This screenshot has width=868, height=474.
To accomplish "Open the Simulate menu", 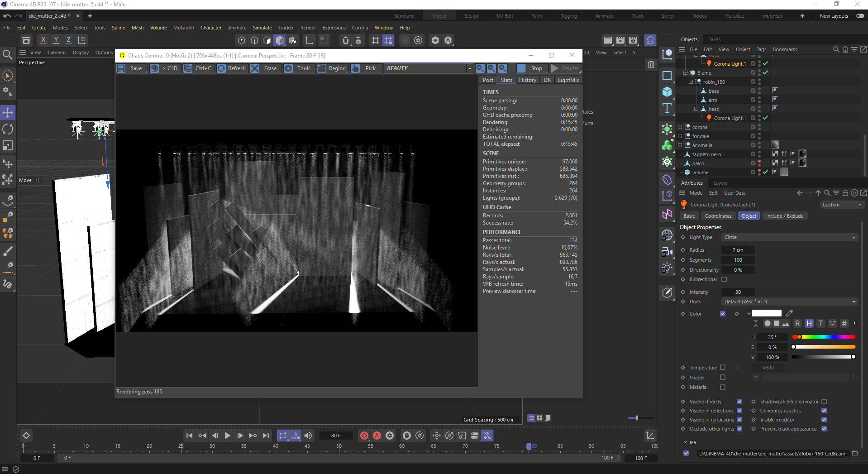I will [x=262, y=28].
